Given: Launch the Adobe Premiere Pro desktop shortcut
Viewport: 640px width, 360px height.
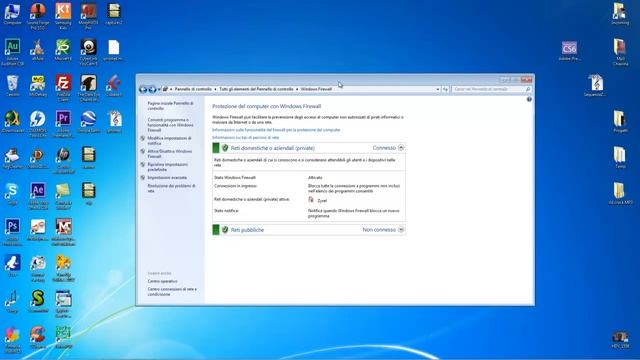Looking at the screenshot, I should pyautogui.click(x=63, y=124).
